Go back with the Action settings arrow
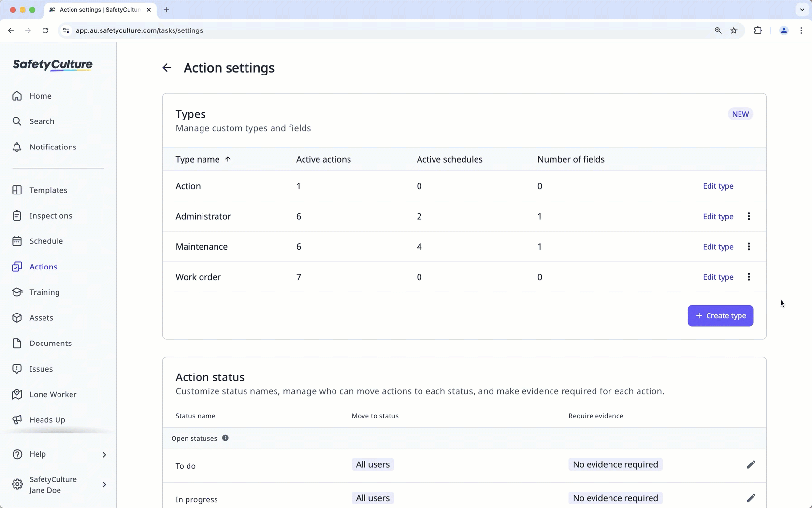812x508 pixels. tap(167, 68)
